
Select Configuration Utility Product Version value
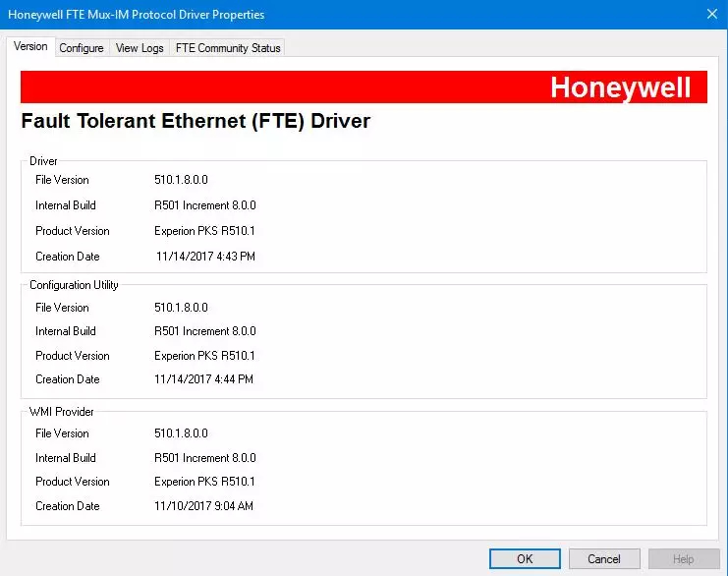click(204, 356)
